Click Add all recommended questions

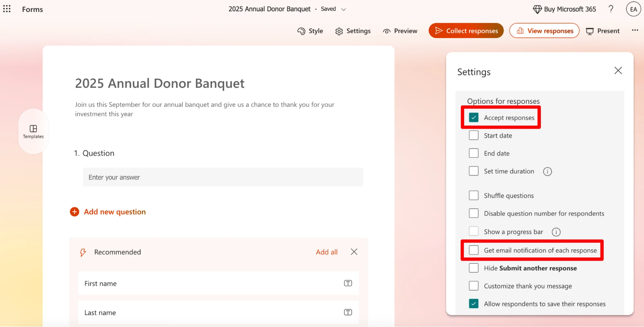327,252
